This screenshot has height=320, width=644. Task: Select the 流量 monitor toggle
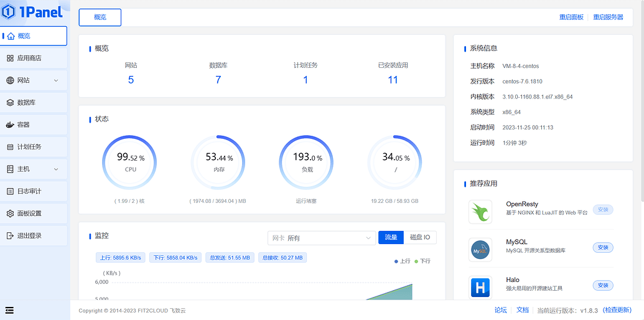click(x=391, y=237)
